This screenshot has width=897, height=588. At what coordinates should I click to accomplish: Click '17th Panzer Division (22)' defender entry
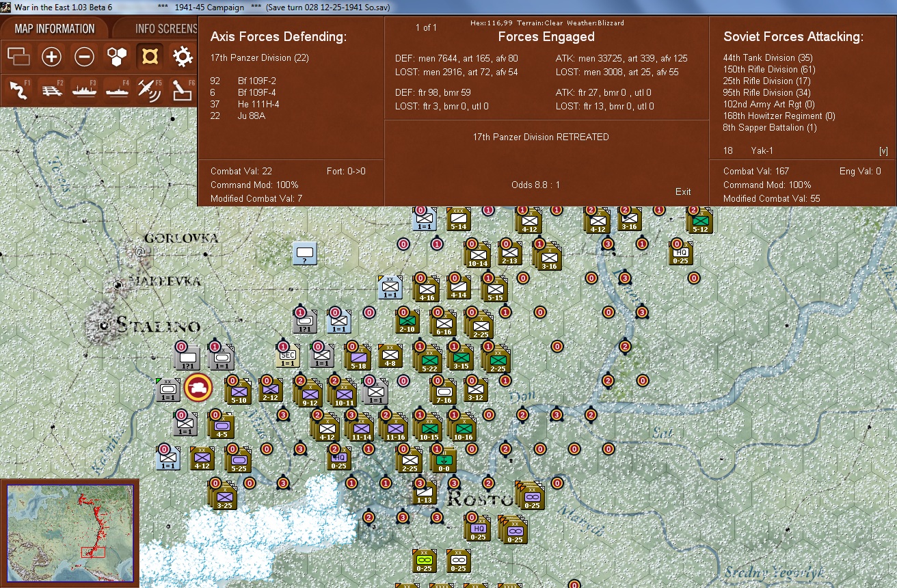pyautogui.click(x=260, y=58)
